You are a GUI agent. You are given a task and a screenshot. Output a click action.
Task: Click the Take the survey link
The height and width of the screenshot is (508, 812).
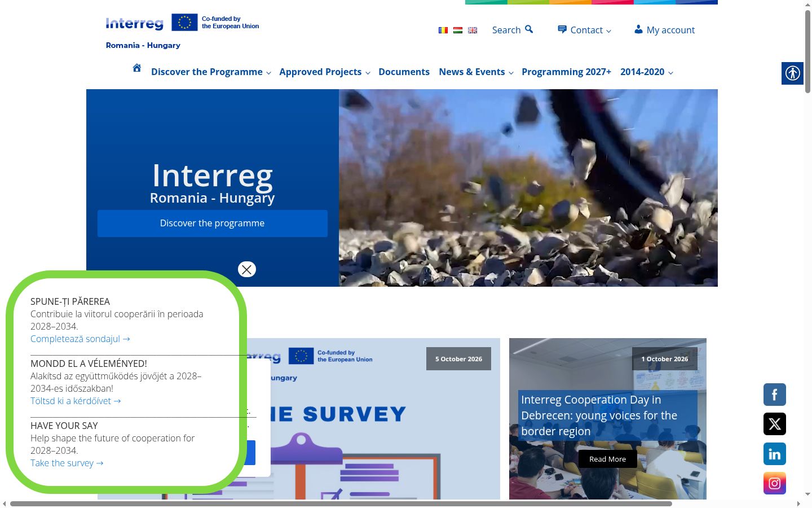pyautogui.click(x=67, y=463)
